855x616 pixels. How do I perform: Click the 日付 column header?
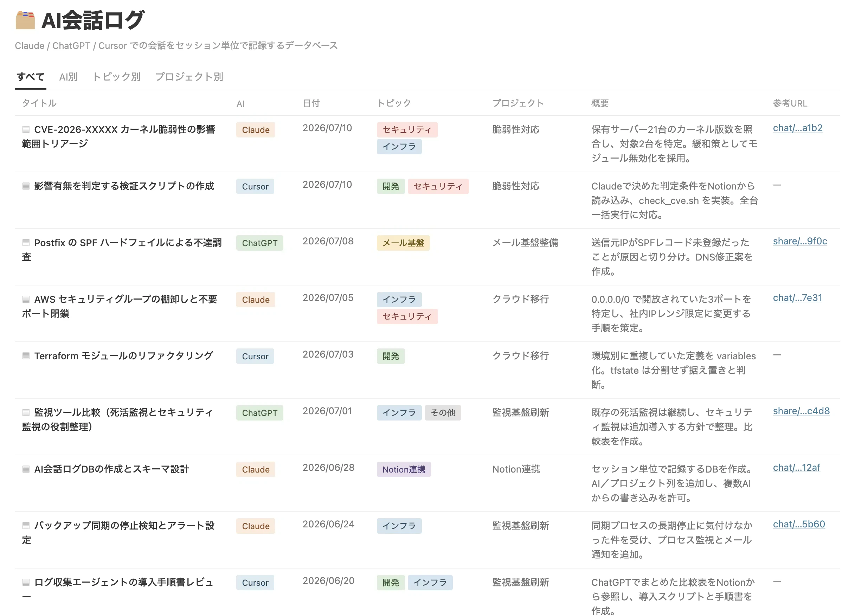pyautogui.click(x=311, y=103)
